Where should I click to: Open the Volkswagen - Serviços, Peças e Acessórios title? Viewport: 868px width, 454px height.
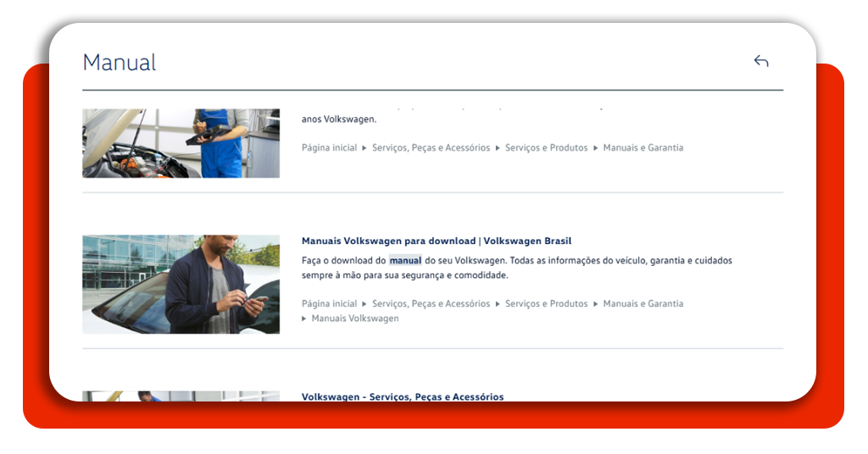[x=403, y=396]
